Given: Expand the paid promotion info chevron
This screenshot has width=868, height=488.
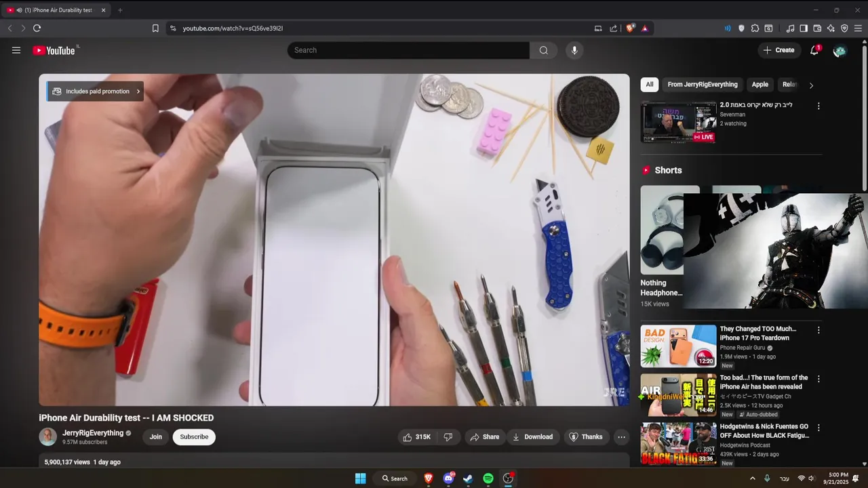Looking at the screenshot, I should point(138,91).
